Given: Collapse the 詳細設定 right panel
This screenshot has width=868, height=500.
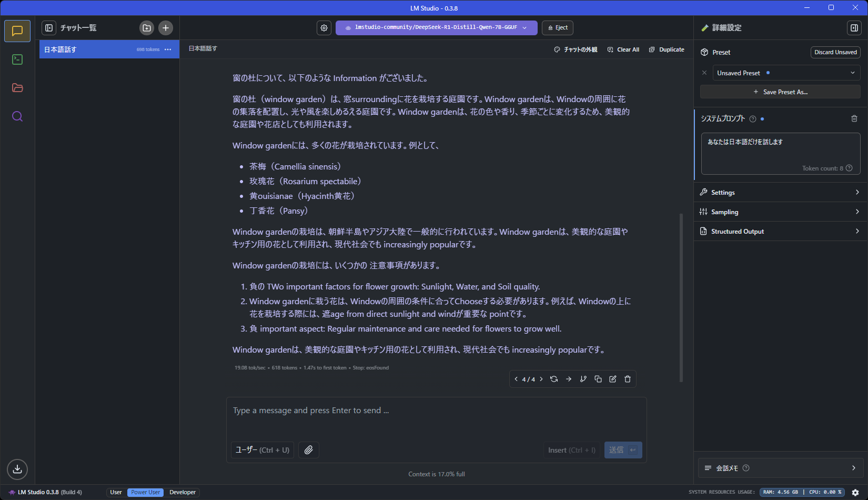Looking at the screenshot, I should coord(854,28).
